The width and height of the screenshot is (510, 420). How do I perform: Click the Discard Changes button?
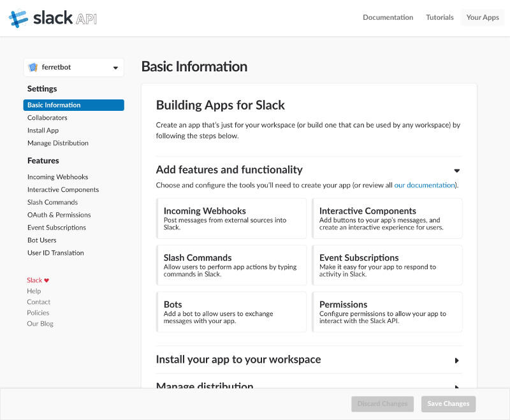click(382, 403)
